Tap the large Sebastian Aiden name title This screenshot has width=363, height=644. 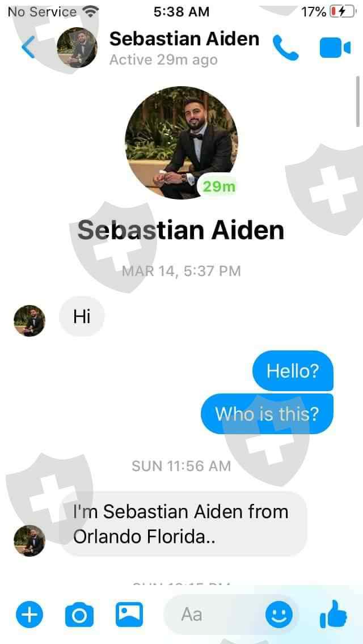181,230
